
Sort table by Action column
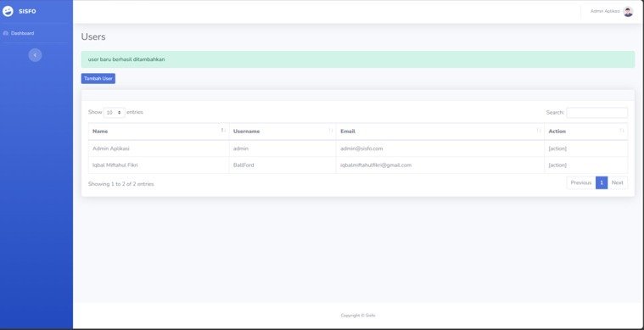coord(586,131)
